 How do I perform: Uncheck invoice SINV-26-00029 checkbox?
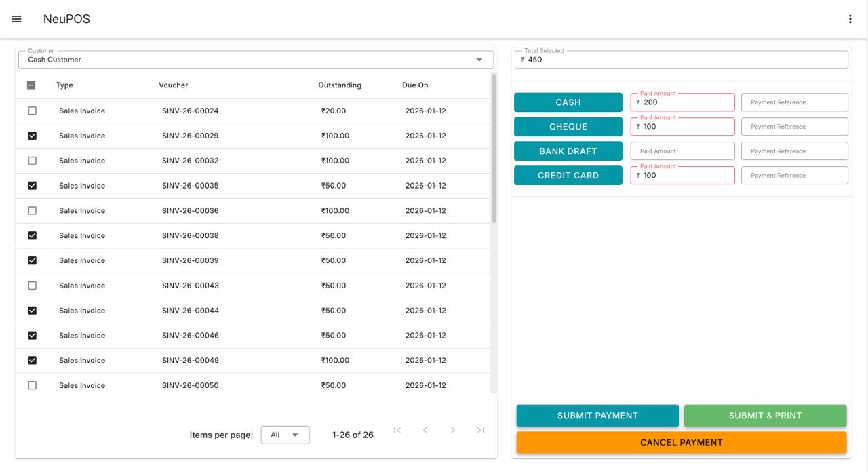(x=32, y=136)
